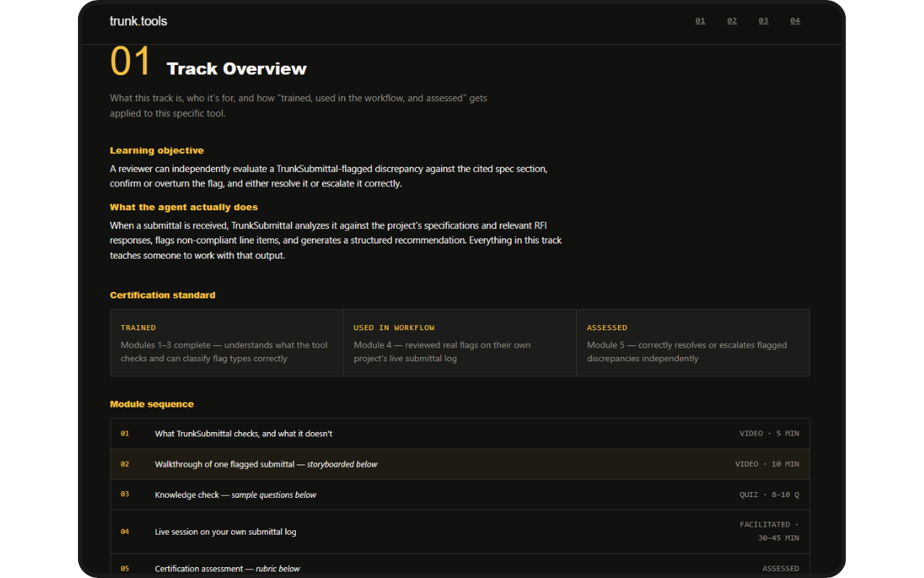Click the Certification standard heading
The image size is (924, 578).
(x=162, y=295)
